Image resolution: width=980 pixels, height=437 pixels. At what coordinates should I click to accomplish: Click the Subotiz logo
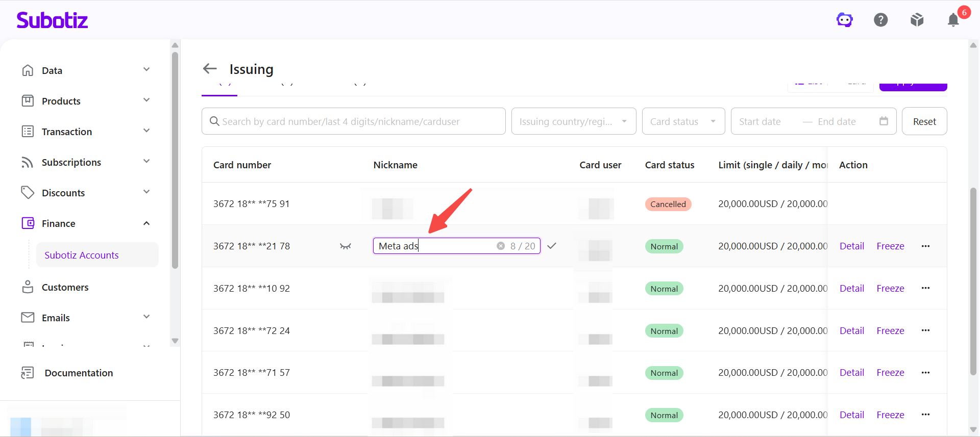[52, 20]
